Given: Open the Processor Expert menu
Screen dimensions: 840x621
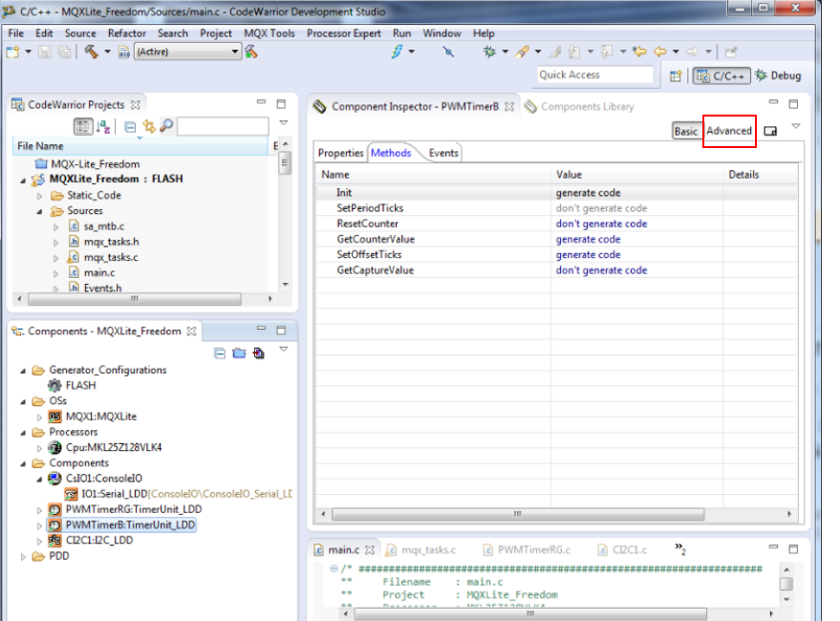Looking at the screenshot, I should (x=343, y=33).
